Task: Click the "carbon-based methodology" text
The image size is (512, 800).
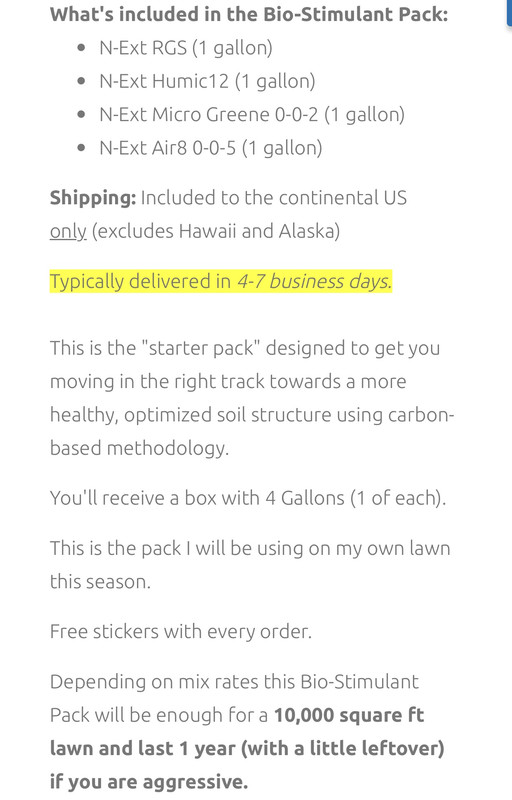Action: click(x=252, y=432)
